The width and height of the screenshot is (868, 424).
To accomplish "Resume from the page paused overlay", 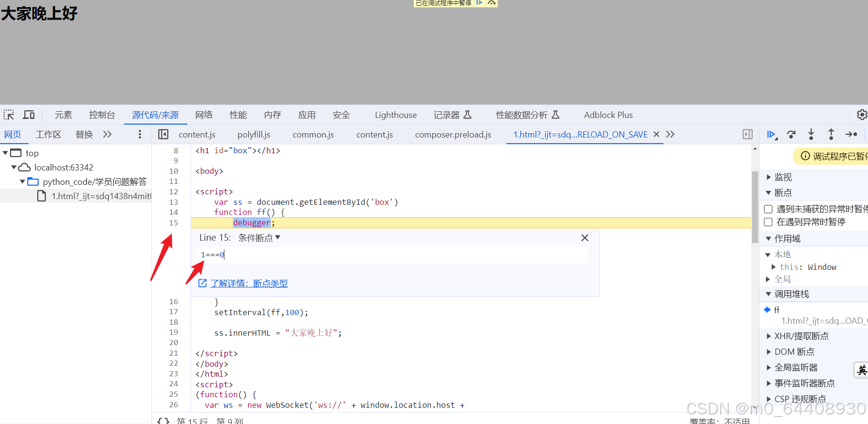I will [x=479, y=3].
